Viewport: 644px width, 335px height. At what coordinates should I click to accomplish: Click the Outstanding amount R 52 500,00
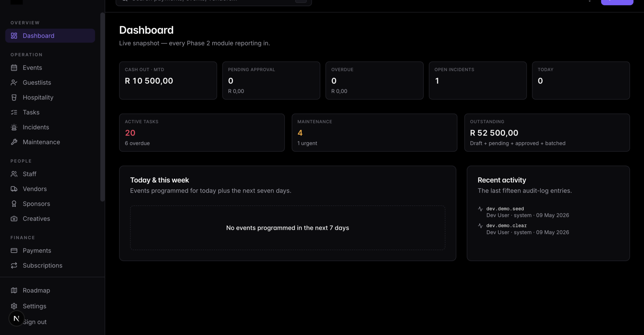[494, 133]
